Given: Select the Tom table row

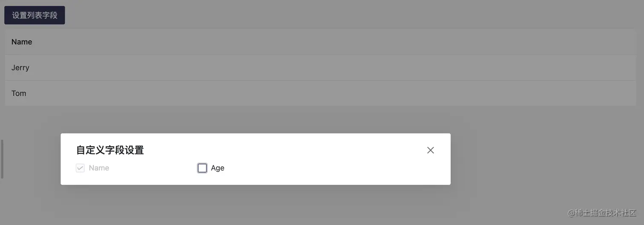Looking at the screenshot, I should [319, 93].
